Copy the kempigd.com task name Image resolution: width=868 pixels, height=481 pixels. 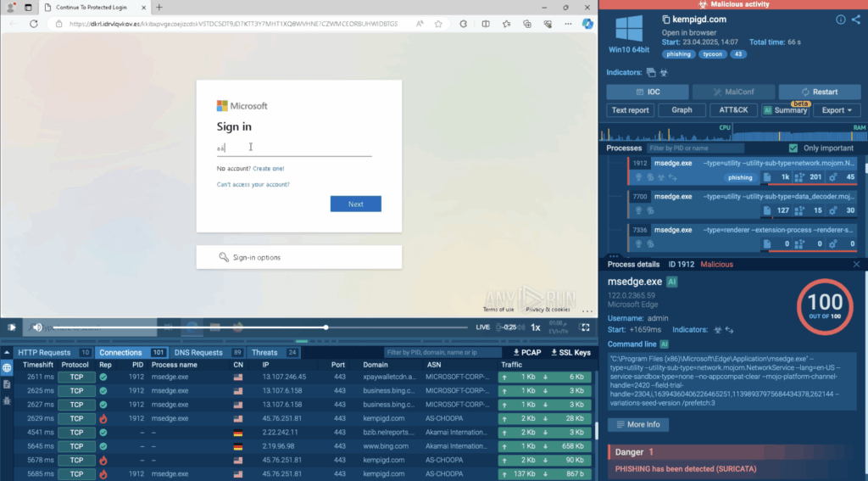pyautogui.click(x=666, y=20)
